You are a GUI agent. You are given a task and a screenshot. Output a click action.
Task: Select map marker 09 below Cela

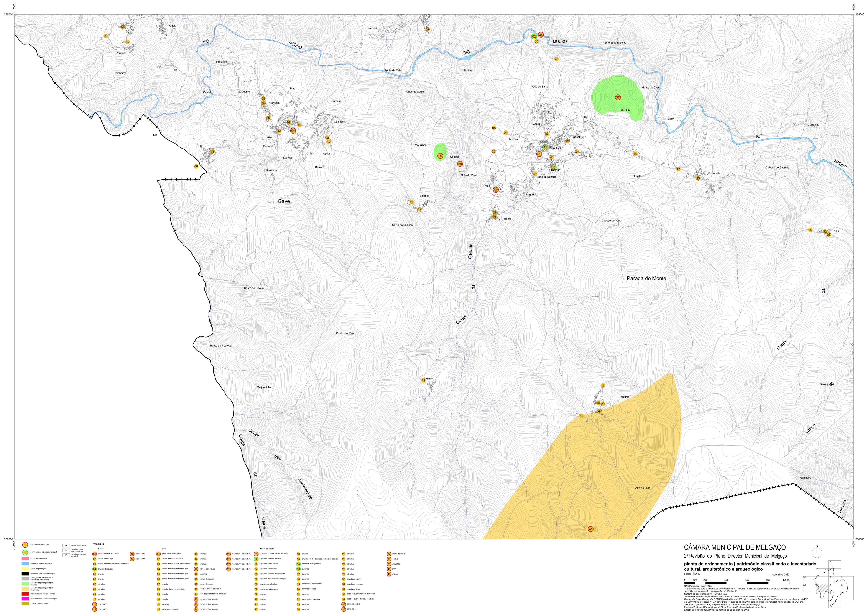(x=427, y=29)
